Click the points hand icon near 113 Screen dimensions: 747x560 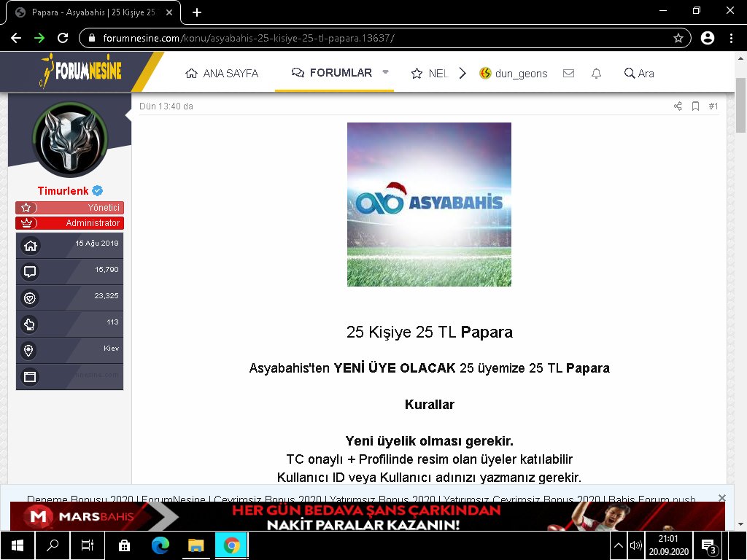point(30,324)
